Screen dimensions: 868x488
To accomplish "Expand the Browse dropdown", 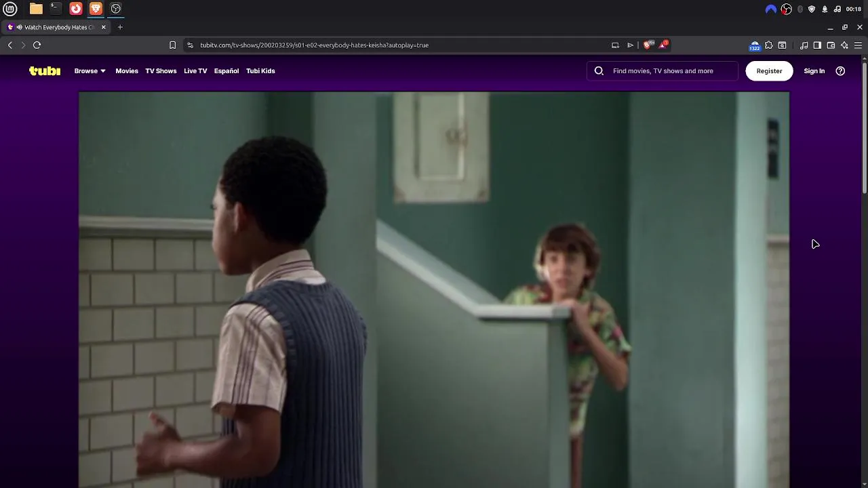I will (90, 70).
